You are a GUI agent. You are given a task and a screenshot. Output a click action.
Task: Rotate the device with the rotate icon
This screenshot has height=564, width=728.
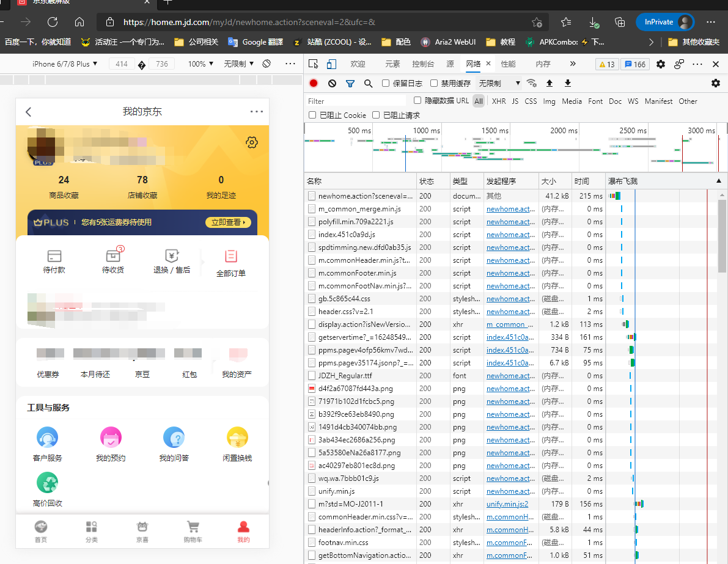[267, 64]
